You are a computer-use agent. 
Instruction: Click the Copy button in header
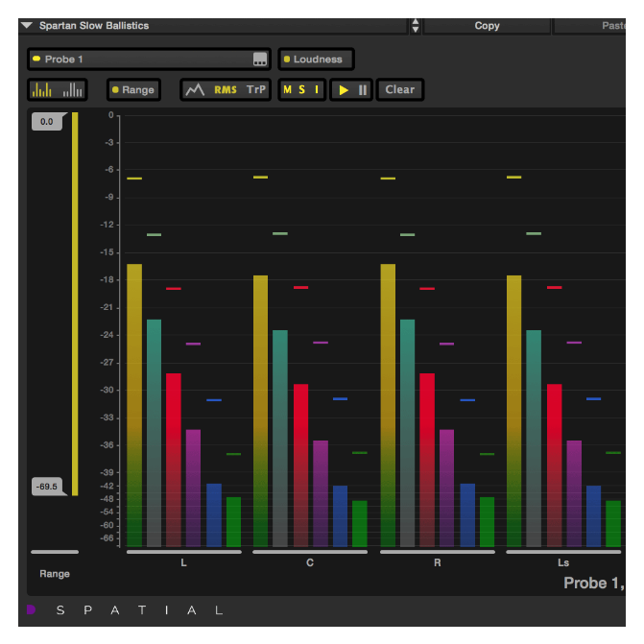[487, 26]
